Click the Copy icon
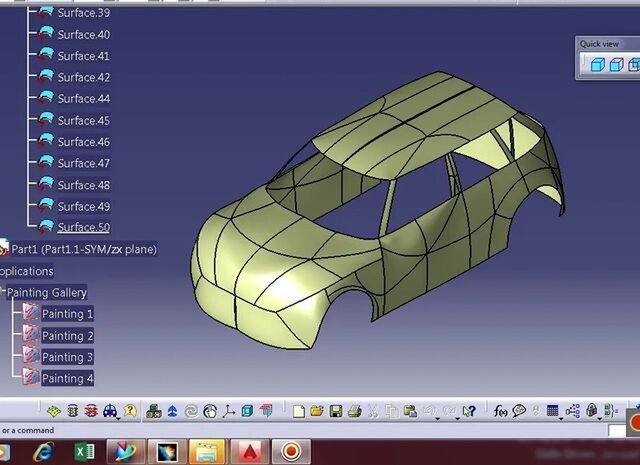This screenshot has width=640, height=465. 392,411
